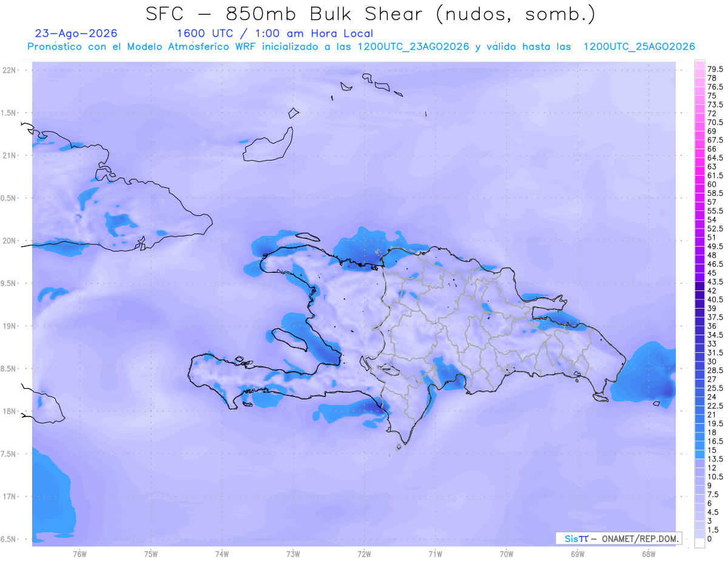Select the date label '23-Ago-2026'
This screenshot has width=728, height=562.
point(76,33)
